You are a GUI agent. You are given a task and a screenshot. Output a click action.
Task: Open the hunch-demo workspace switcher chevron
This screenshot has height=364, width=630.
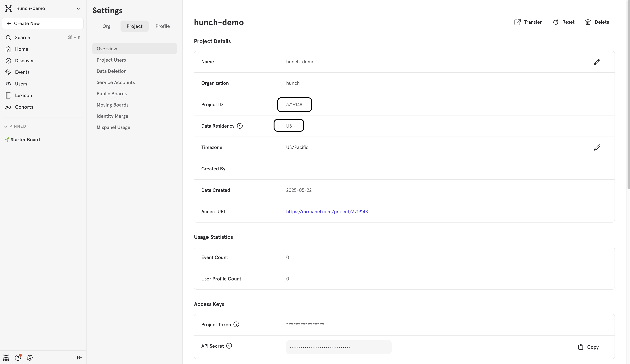[x=78, y=8]
